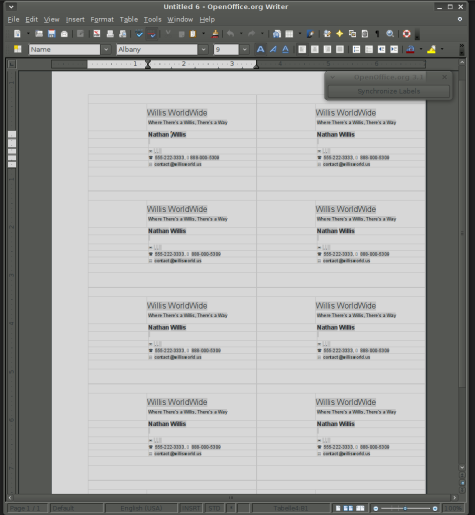Open Show Draw Functions icon

(310, 34)
